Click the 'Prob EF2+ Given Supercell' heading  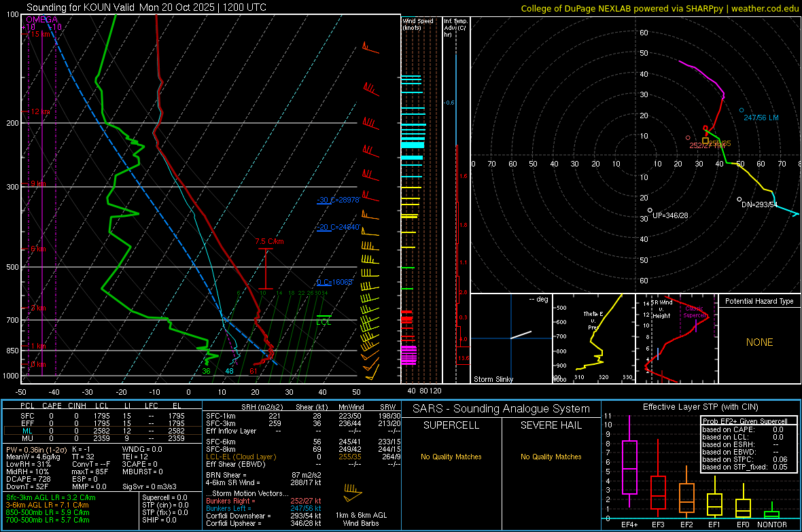(745, 421)
